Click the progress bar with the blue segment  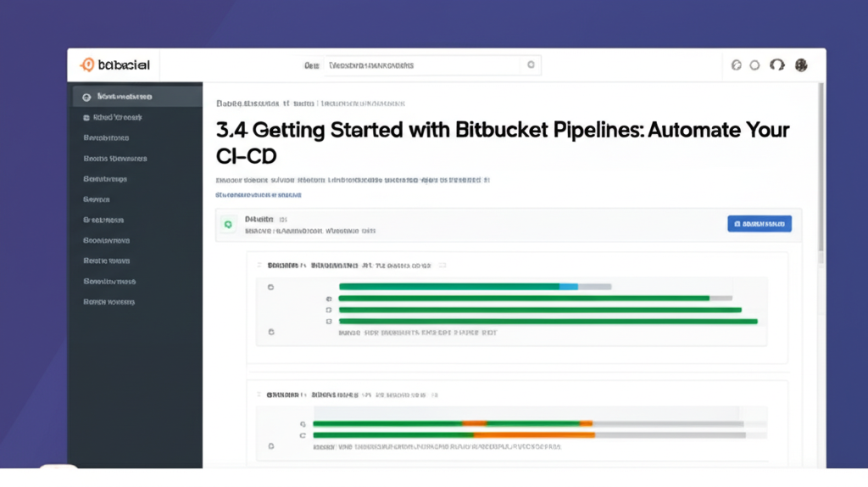pos(475,287)
